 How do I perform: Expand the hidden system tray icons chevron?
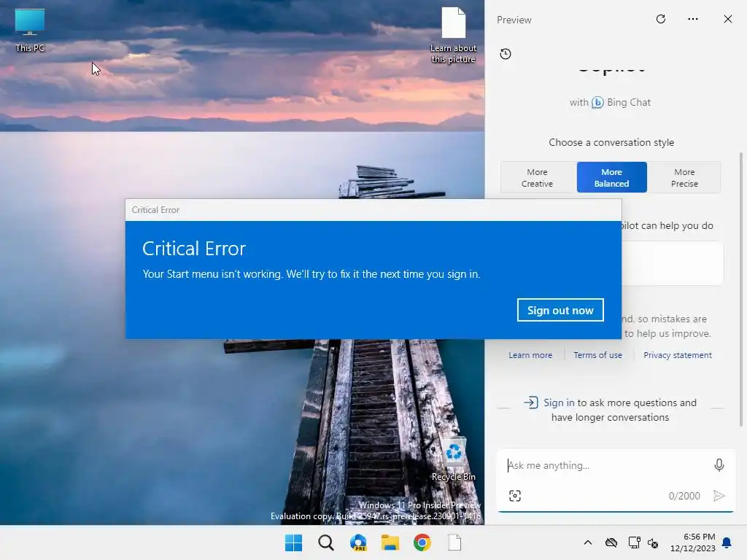[588, 542]
